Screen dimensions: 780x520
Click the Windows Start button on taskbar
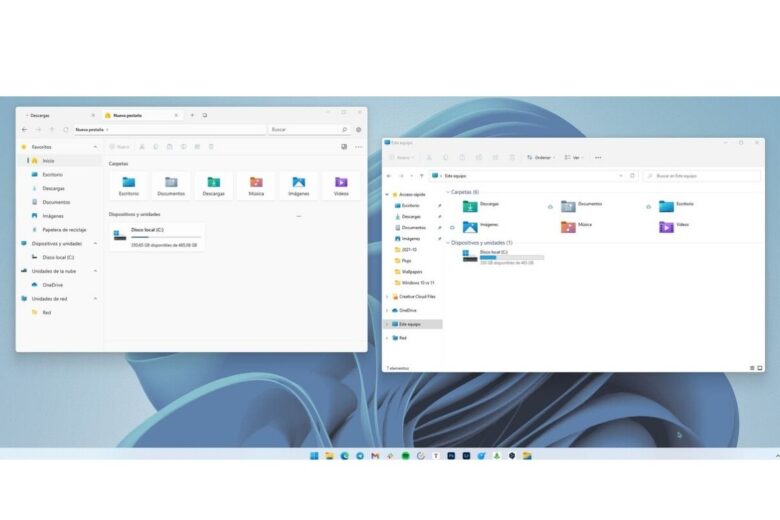314,455
